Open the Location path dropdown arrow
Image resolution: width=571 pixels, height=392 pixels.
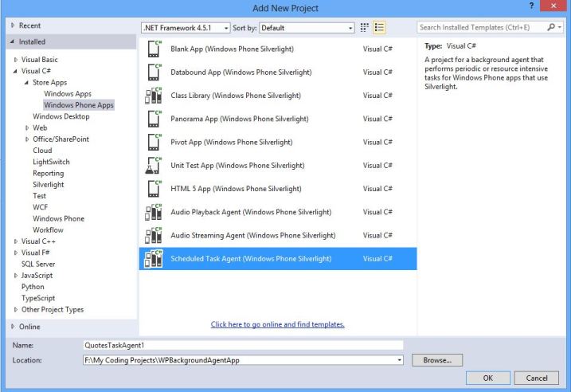pos(400,360)
